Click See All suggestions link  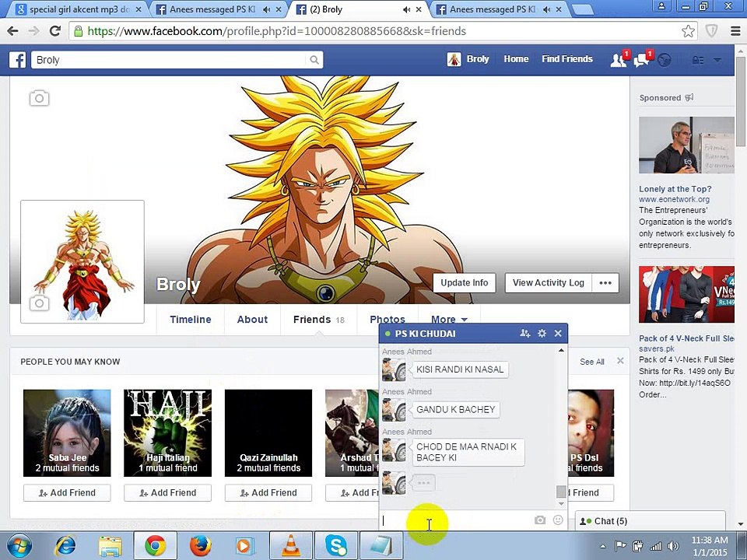pyautogui.click(x=591, y=362)
